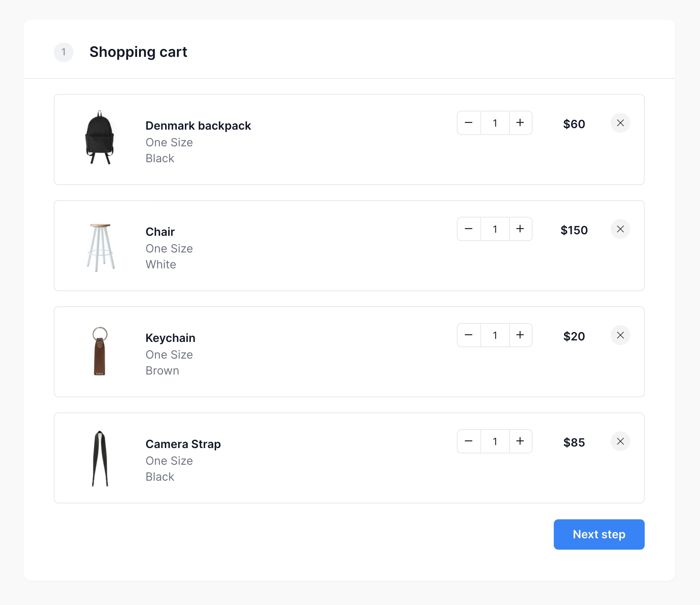Click the Camera Strap quantity value
The height and width of the screenshot is (605, 700).
495,441
